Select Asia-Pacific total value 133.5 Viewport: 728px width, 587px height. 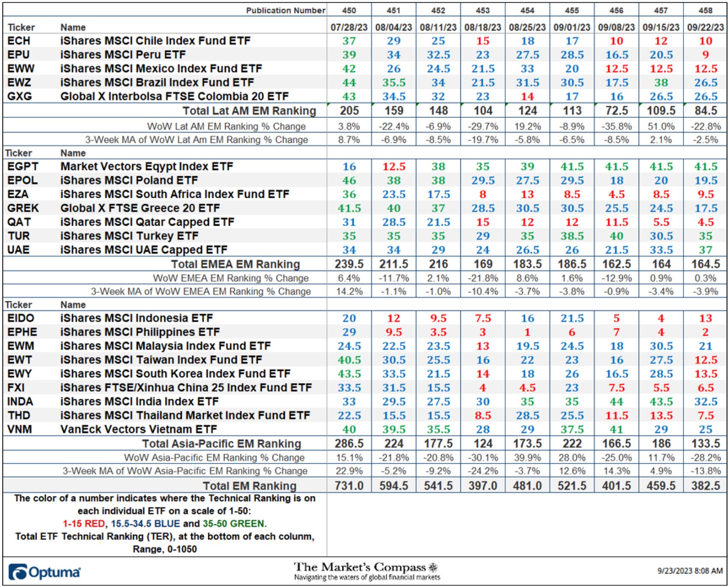click(706, 444)
